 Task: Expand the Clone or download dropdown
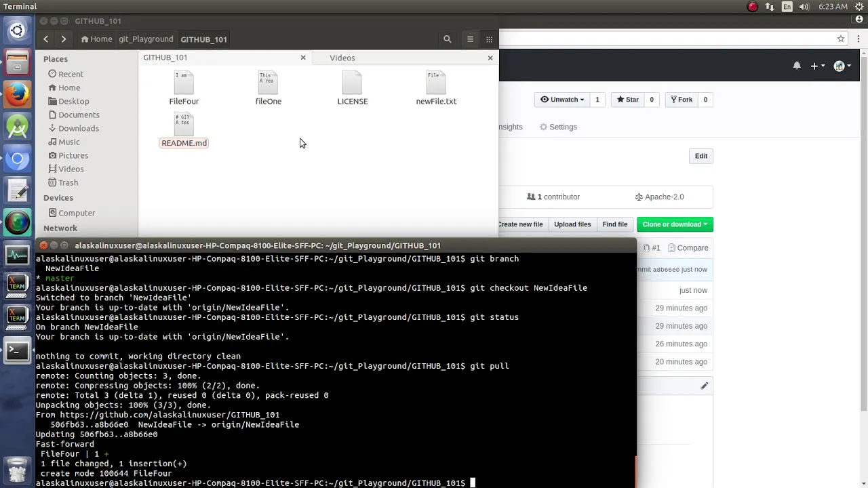675,224
